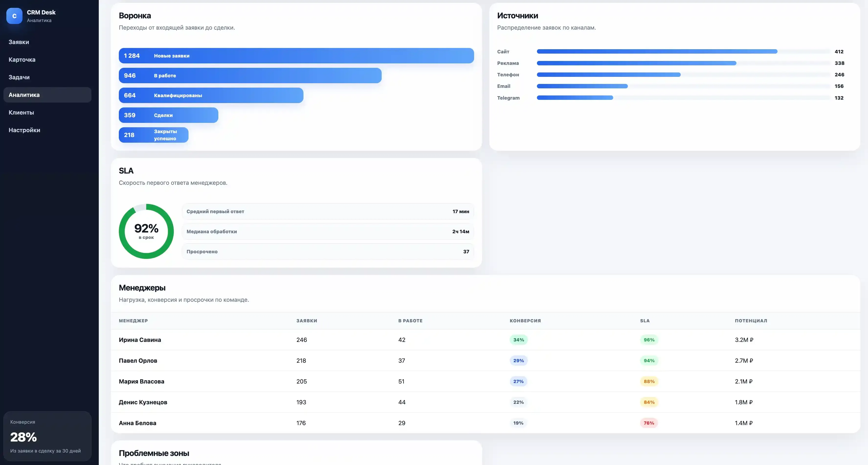Click the 76% SLA badge
The image size is (868, 465).
click(x=649, y=423)
